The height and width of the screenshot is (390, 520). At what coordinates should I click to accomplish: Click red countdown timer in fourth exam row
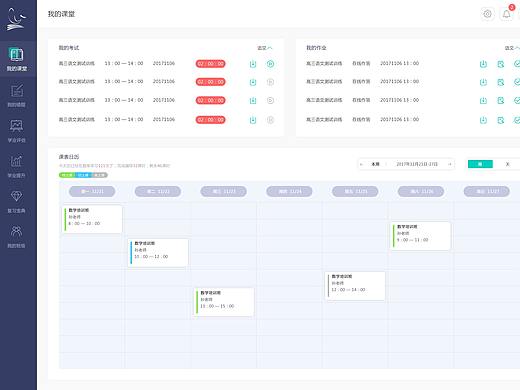(x=210, y=120)
